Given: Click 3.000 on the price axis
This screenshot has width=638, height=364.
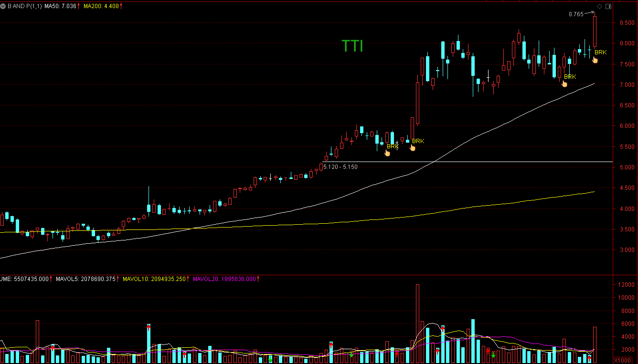Looking at the screenshot, I should pos(627,250).
